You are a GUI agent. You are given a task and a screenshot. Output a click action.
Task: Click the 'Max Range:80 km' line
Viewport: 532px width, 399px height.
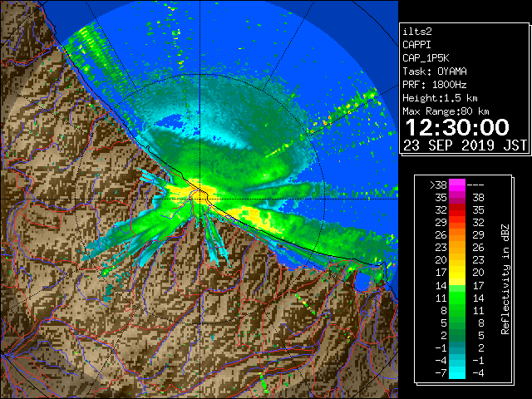446,111
